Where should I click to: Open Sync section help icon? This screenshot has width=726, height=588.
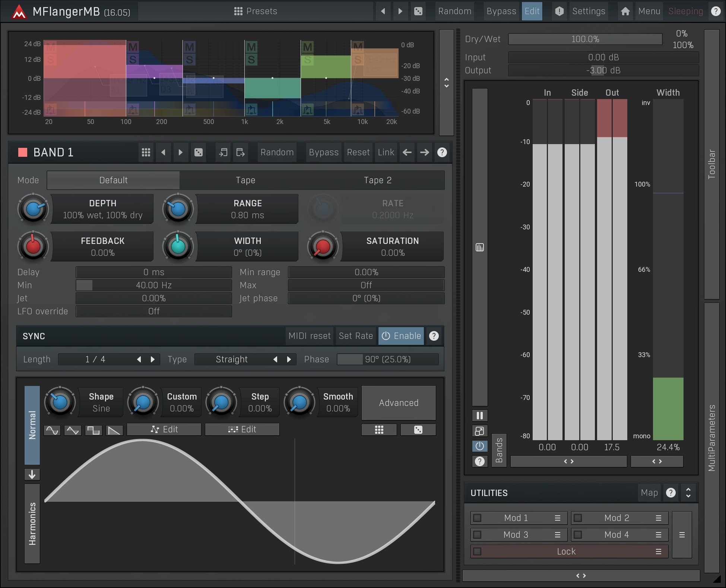pos(434,336)
